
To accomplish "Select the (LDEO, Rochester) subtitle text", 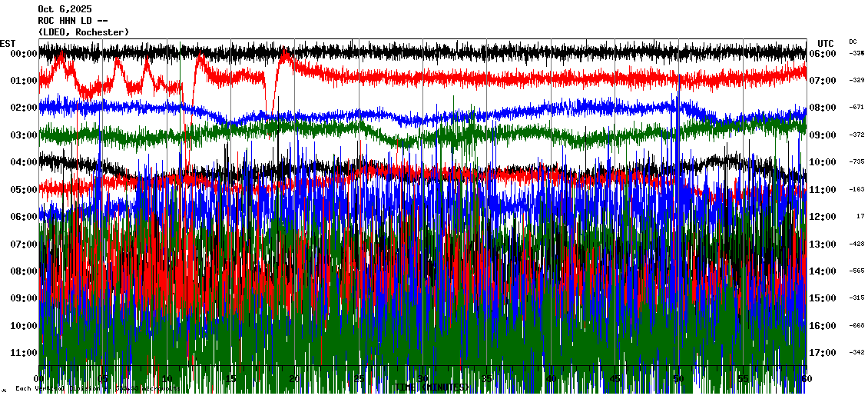I will (83, 32).
